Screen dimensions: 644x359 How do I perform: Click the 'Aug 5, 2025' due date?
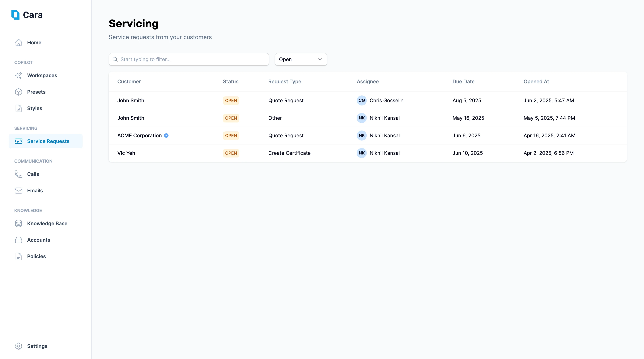coord(467,100)
